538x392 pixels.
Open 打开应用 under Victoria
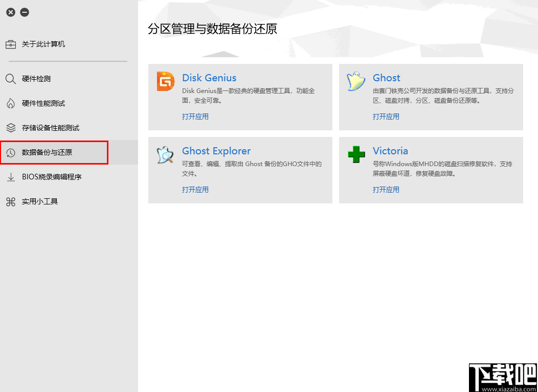point(386,189)
